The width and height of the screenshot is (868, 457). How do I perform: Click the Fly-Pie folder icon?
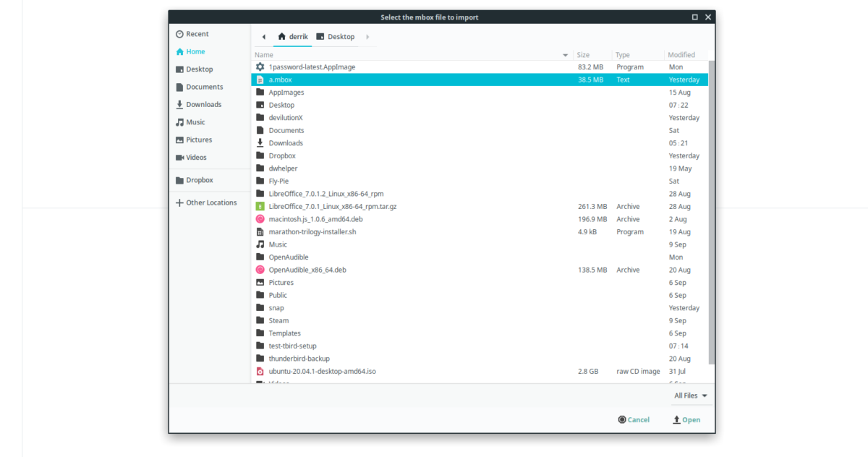[x=260, y=181]
